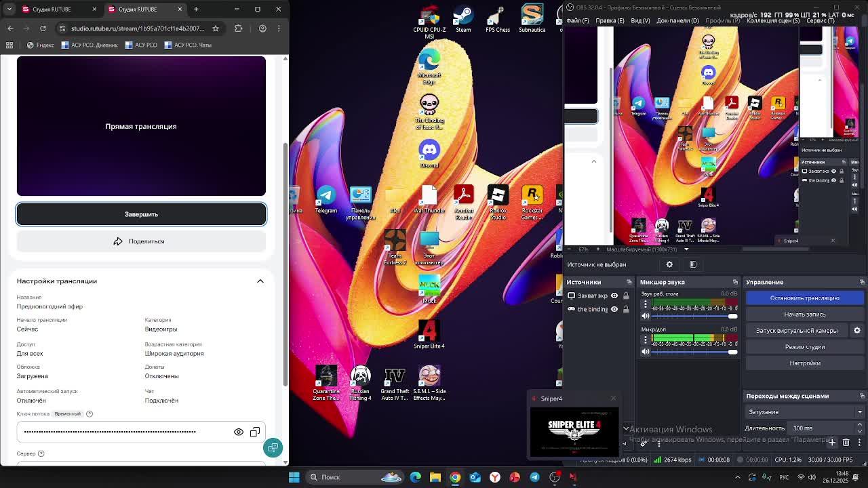Viewport: 868px width, 488px height.
Task: Mute the Микр/доп audio channel
Action: (645, 351)
